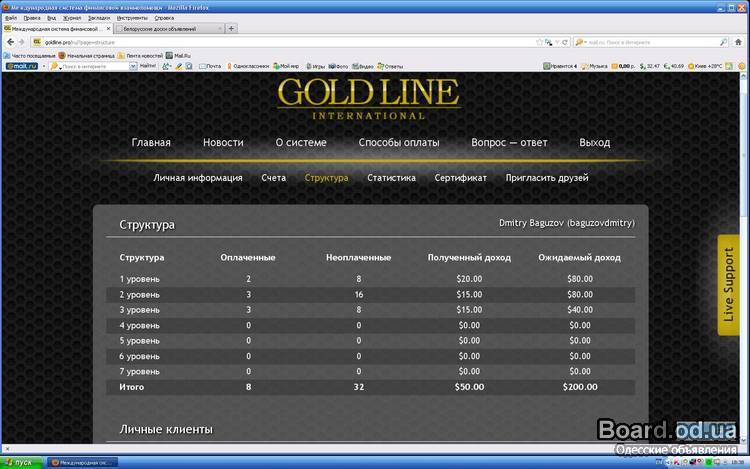The image size is (750, 469).
Task: Click the browser back arrow button
Action: pos(10,42)
